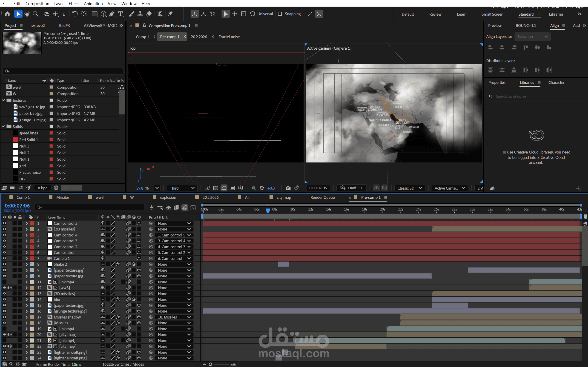Open the Animation menu
Viewport: 588px width, 367px height.
click(x=93, y=4)
